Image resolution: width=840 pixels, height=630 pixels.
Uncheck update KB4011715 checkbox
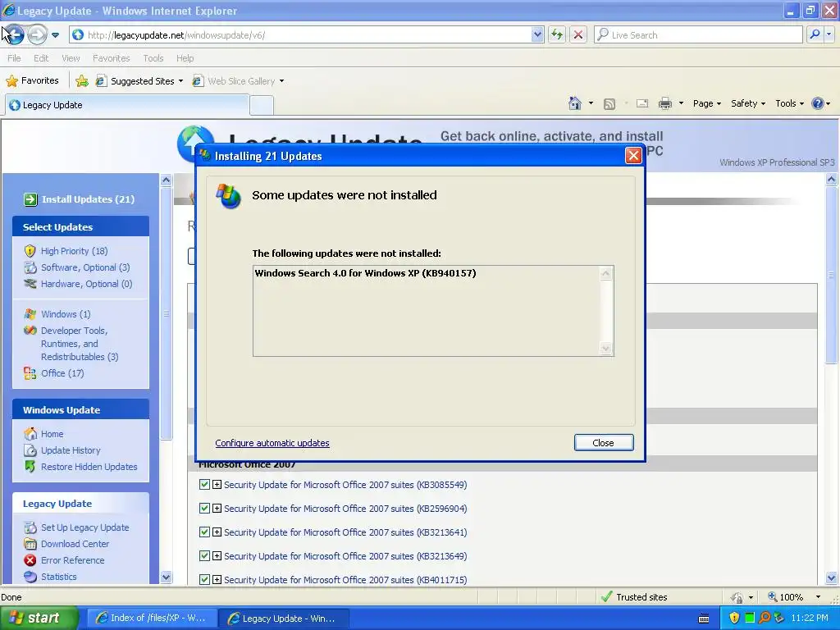tap(204, 579)
